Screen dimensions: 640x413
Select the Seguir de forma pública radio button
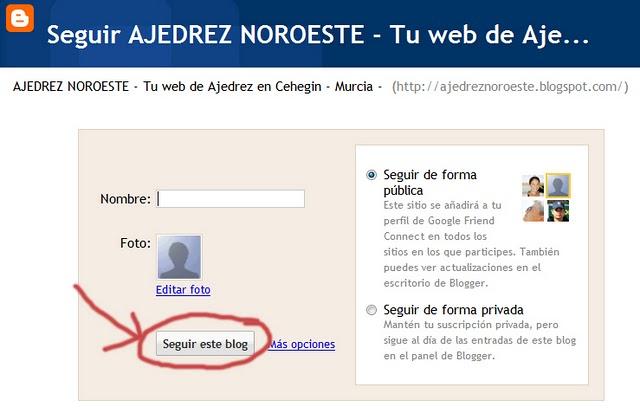pos(371,175)
